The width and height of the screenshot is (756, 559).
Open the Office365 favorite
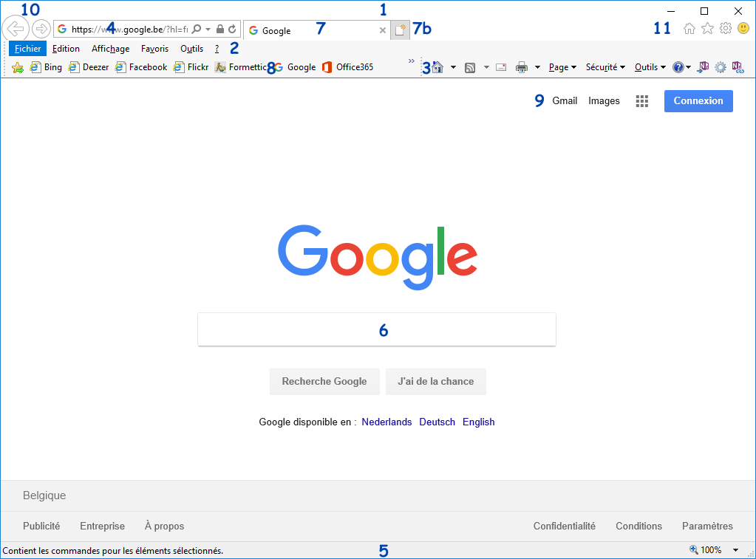[347, 67]
